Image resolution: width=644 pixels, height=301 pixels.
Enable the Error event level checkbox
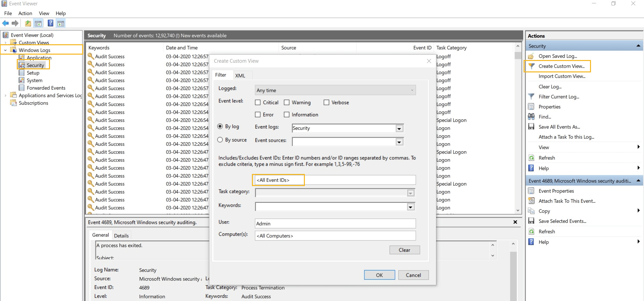[258, 115]
